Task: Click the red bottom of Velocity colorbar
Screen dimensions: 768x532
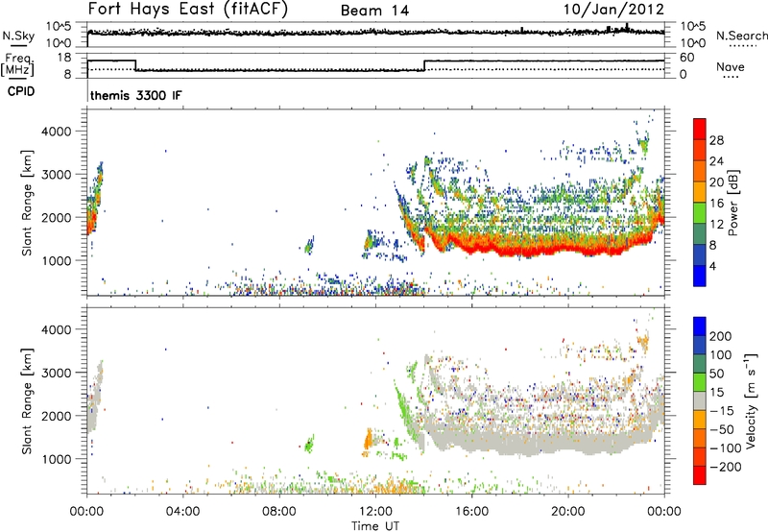Action: [x=700, y=475]
